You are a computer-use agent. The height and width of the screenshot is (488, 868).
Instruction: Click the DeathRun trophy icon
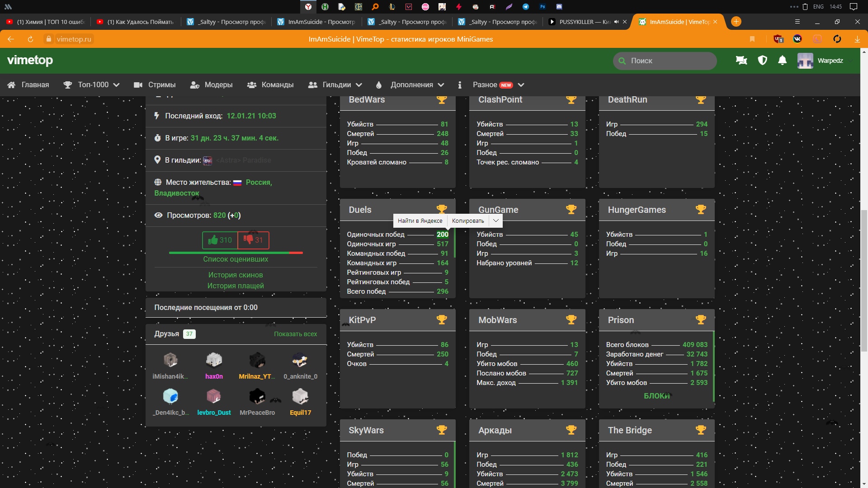click(701, 100)
